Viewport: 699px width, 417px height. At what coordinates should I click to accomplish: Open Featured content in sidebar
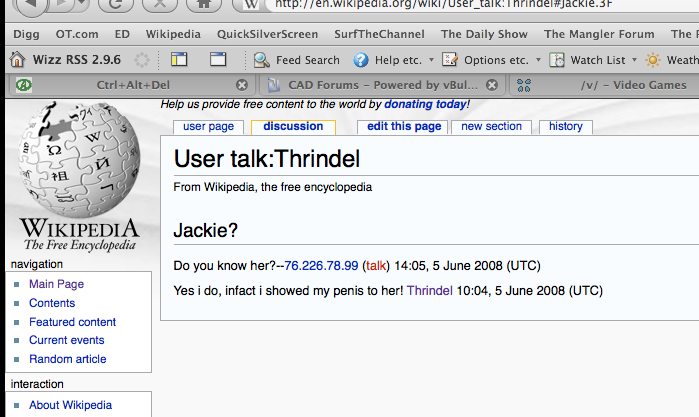(73, 322)
